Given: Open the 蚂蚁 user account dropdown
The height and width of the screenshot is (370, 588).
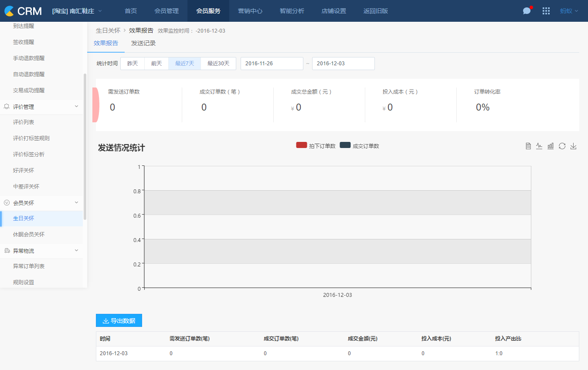Looking at the screenshot, I should [569, 11].
